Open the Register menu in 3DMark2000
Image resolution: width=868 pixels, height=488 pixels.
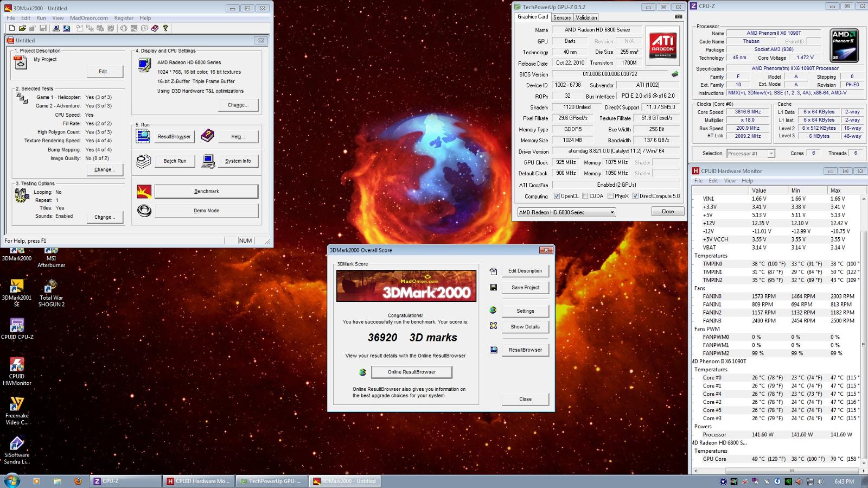pos(124,18)
